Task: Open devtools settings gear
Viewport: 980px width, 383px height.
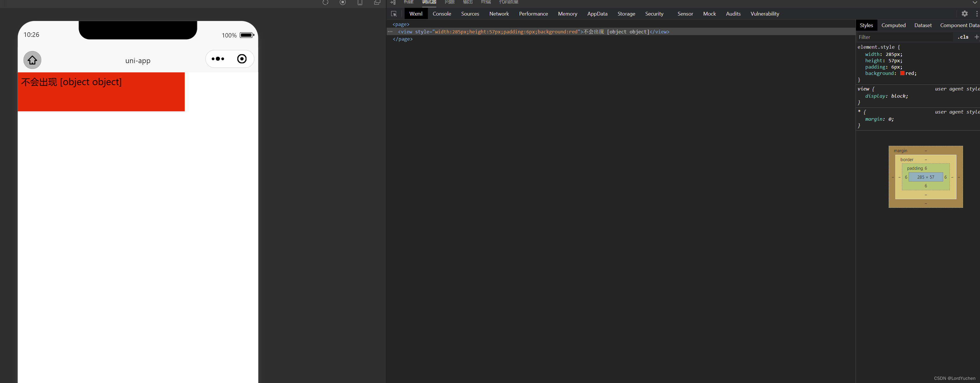Action: [x=964, y=14]
